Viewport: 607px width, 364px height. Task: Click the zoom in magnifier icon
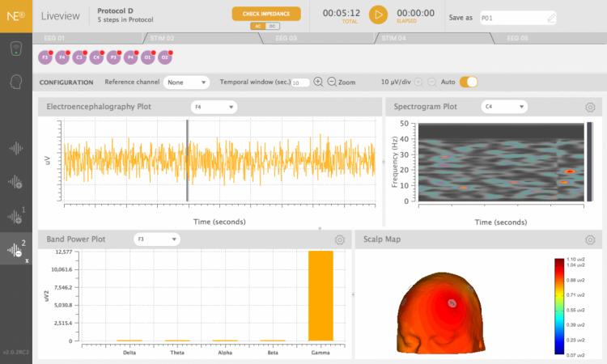(x=318, y=82)
